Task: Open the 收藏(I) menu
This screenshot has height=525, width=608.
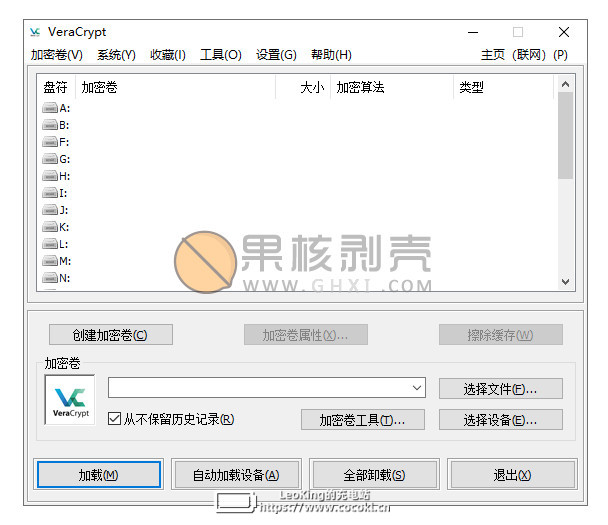Action: tap(168, 55)
